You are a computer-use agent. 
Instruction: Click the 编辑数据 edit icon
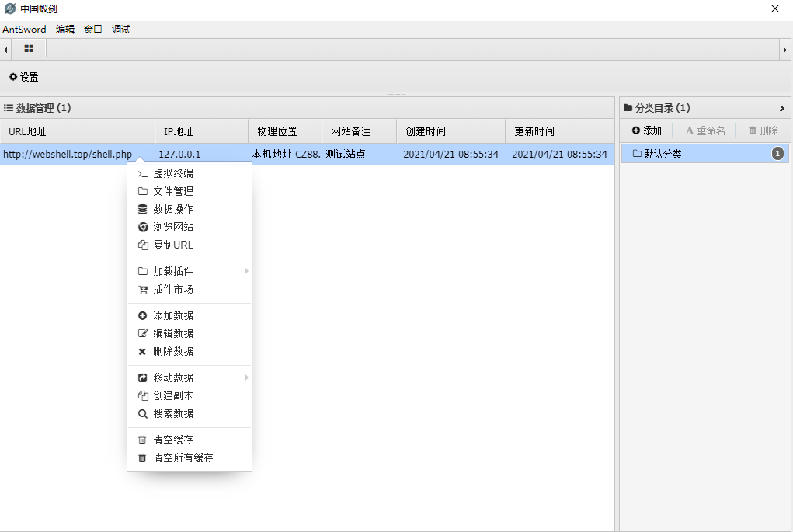pos(142,333)
